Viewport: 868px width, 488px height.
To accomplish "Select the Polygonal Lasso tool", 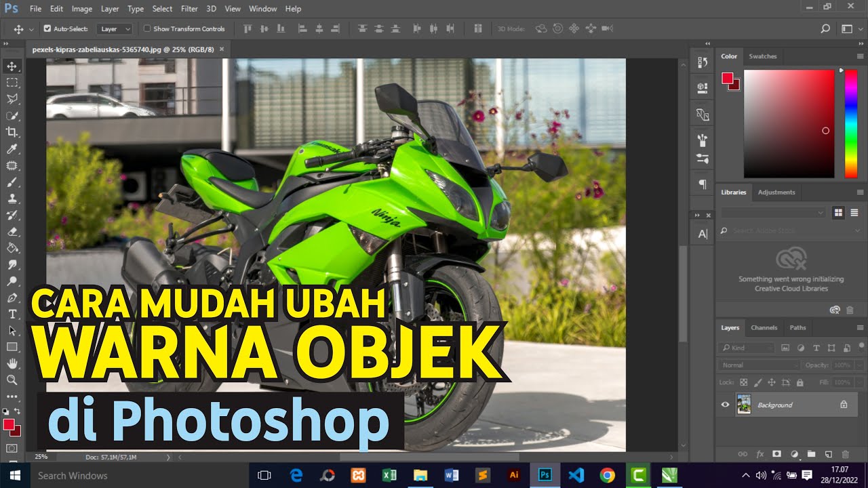I will (x=12, y=99).
